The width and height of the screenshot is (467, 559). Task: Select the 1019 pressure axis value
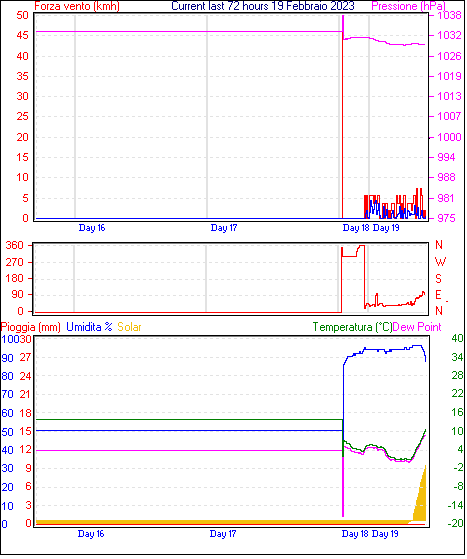(449, 76)
